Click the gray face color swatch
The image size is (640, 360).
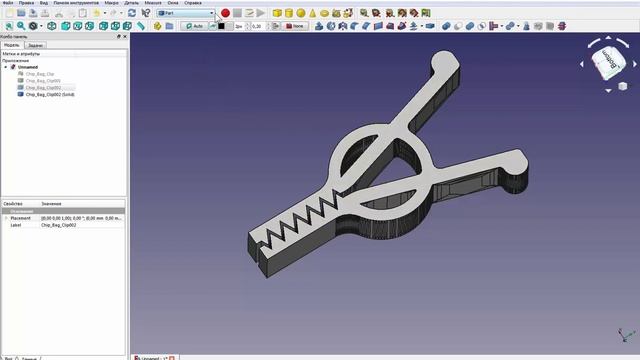coord(229,26)
